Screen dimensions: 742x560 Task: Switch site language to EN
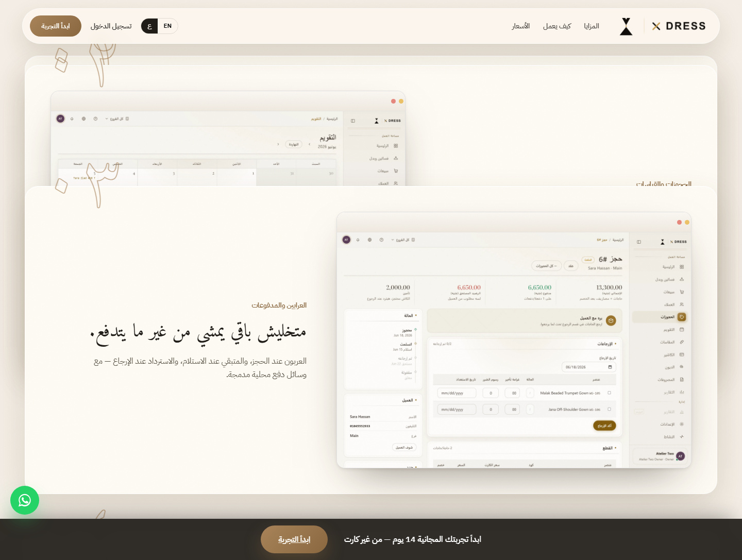[167, 26]
